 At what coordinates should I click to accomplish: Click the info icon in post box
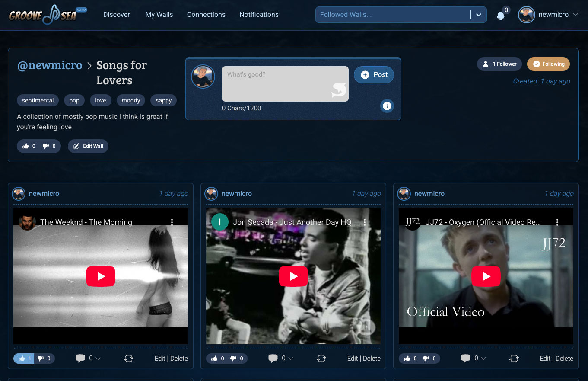(x=387, y=106)
